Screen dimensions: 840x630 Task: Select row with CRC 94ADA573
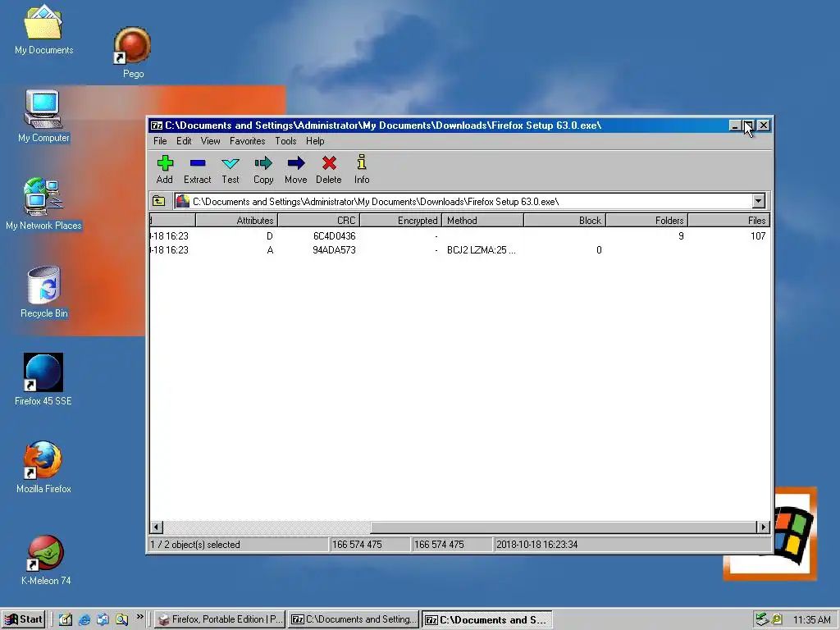[x=459, y=249]
